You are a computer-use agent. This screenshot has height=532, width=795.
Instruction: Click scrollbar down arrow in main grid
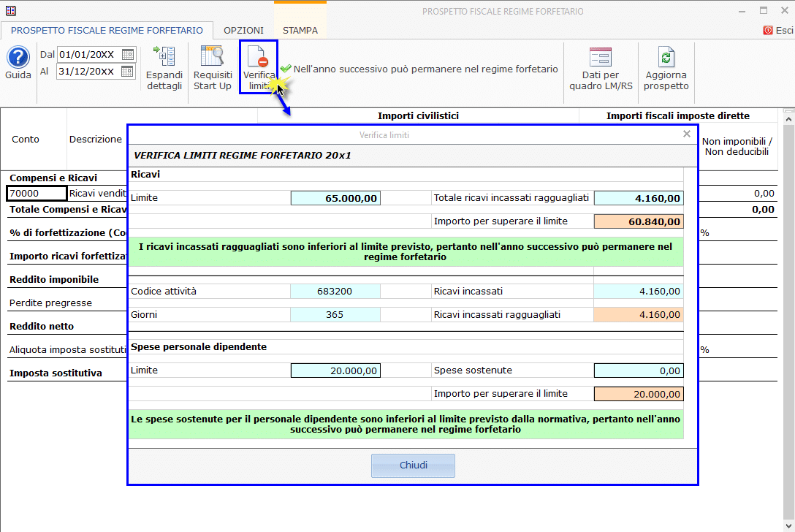[788, 526]
